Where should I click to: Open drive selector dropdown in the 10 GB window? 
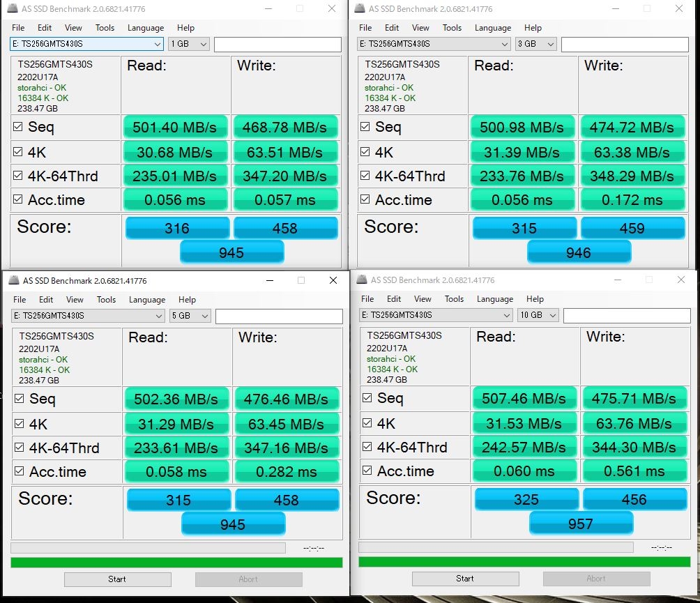pos(436,314)
